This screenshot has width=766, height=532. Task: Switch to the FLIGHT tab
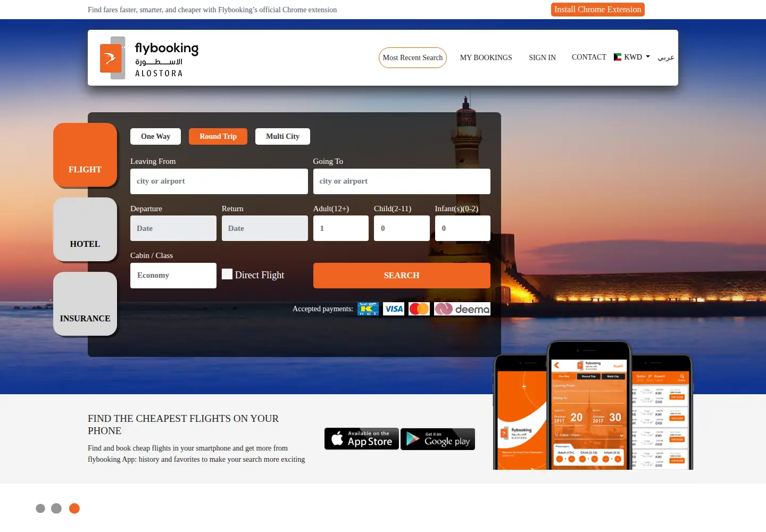coord(85,155)
